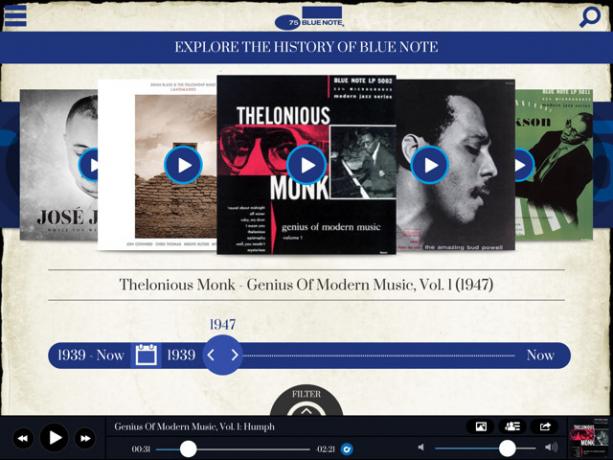The height and width of the screenshot is (460, 613).
Task: Select the 1939 - Now range label
Action: tap(91, 355)
